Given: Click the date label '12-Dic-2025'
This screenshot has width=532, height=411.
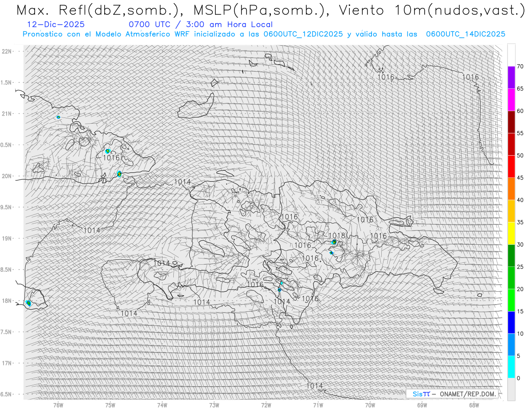Looking at the screenshot, I should click(x=55, y=25).
